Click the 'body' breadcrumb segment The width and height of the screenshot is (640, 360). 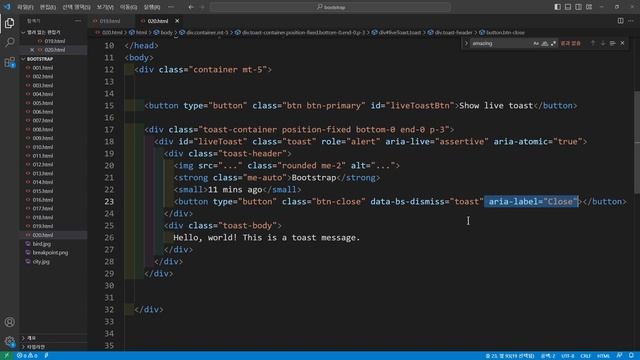pyautogui.click(x=163, y=33)
